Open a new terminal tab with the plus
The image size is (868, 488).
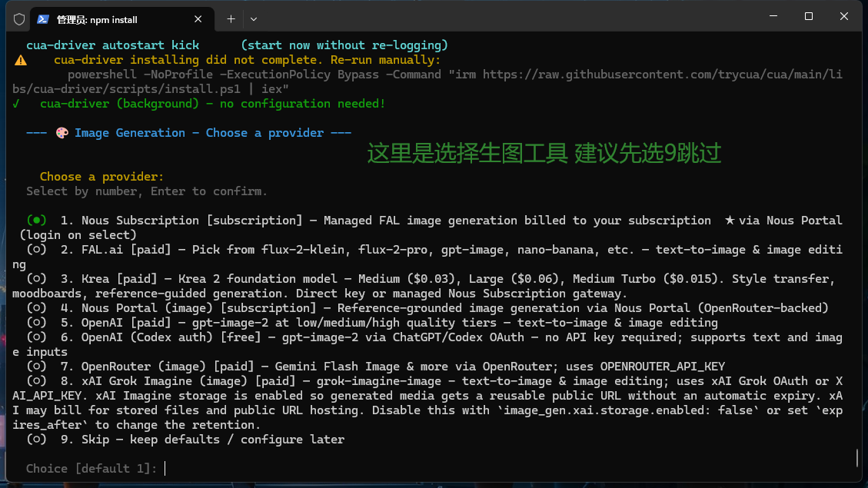tap(231, 19)
